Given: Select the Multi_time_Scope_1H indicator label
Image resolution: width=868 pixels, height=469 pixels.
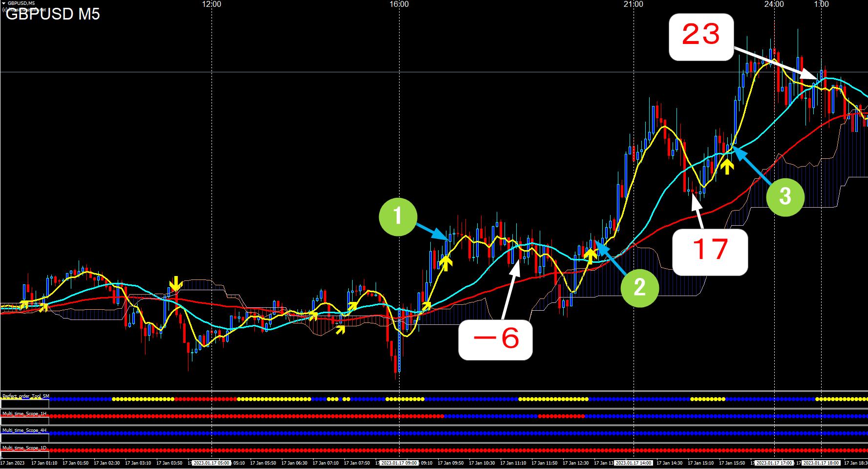Looking at the screenshot, I should tap(24, 414).
